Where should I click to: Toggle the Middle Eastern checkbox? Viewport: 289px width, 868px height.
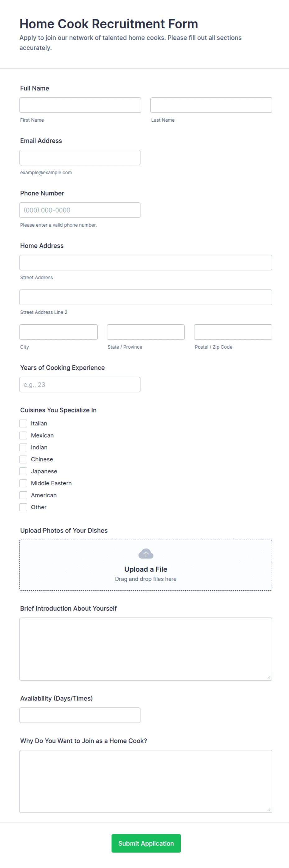pyautogui.click(x=23, y=483)
